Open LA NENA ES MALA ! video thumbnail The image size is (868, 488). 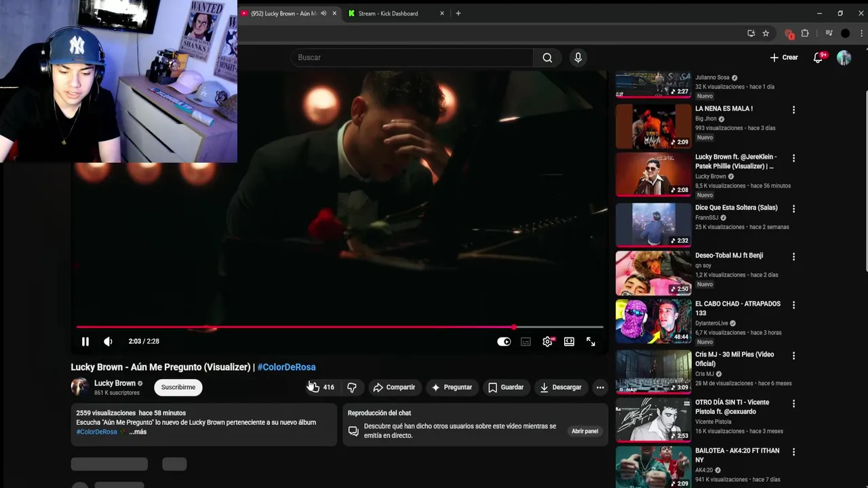[x=654, y=127]
